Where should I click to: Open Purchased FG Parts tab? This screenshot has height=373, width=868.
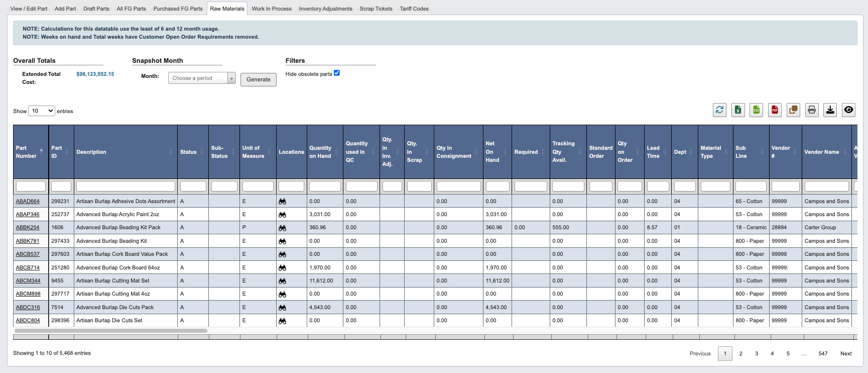178,9
